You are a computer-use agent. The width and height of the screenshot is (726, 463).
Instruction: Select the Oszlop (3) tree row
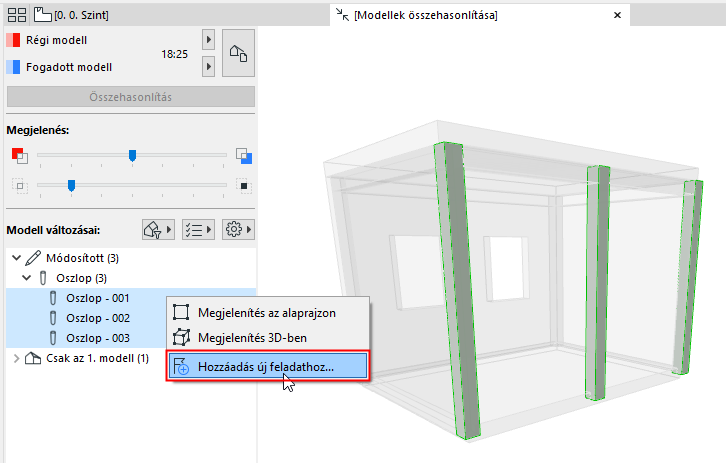[x=131, y=278]
